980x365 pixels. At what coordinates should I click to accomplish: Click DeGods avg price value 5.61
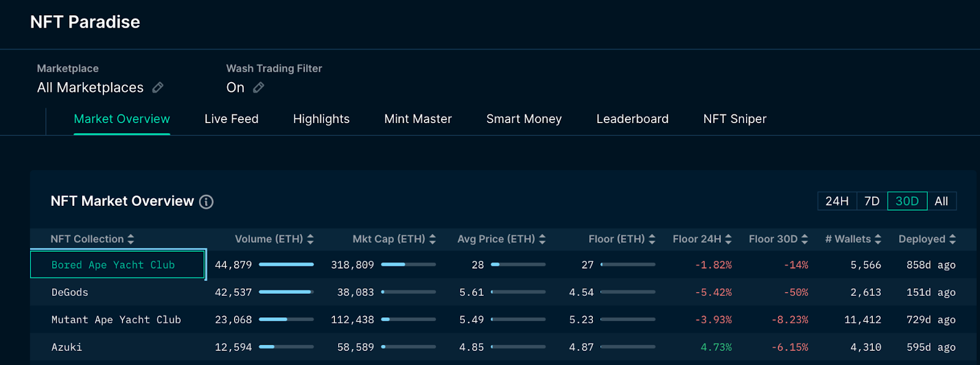[x=472, y=292]
